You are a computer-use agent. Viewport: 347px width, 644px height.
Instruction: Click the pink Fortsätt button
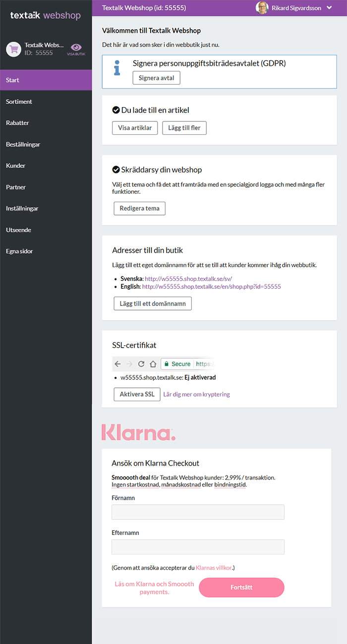click(x=242, y=588)
